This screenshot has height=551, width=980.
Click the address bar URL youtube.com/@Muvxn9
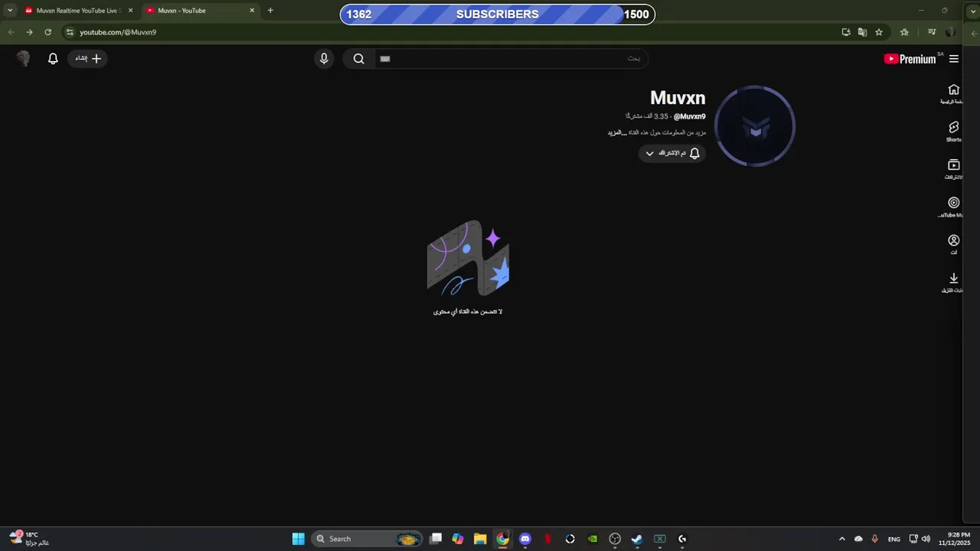[x=118, y=32]
